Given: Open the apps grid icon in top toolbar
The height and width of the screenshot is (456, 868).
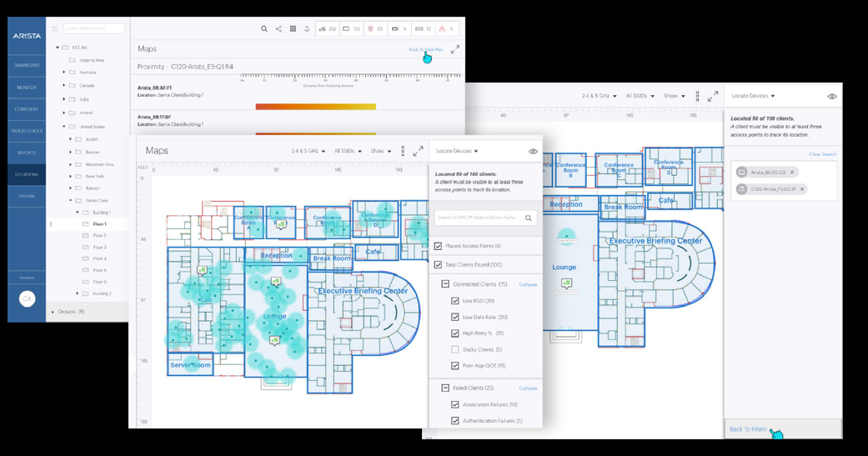Looking at the screenshot, I should click(x=293, y=29).
